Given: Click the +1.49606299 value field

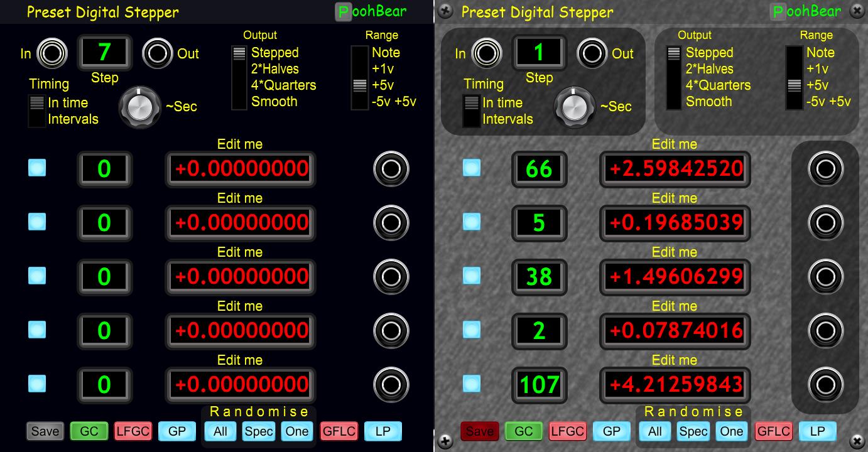Looking at the screenshot, I should tap(675, 276).
